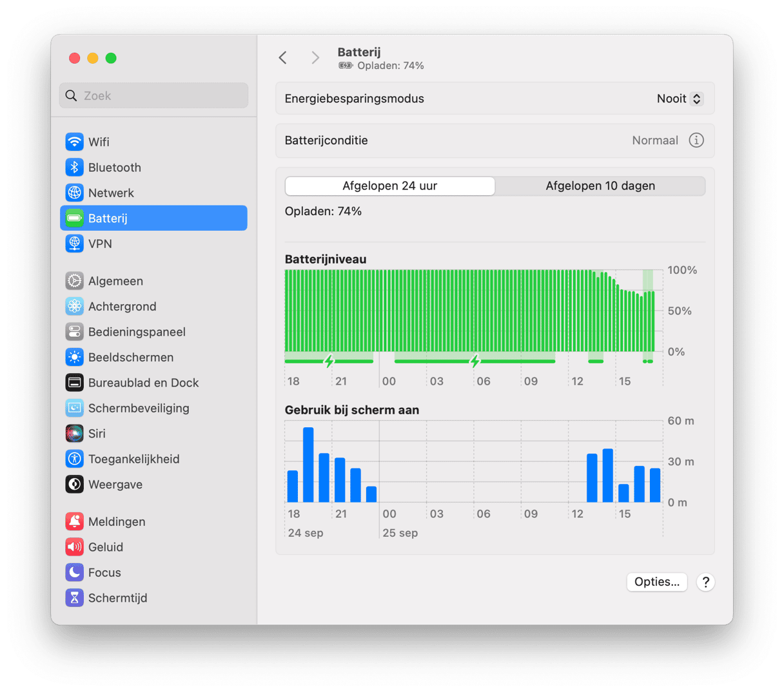Screen dimensions: 784x692
Task: Click the Netwerk globe icon
Action: click(75, 193)
